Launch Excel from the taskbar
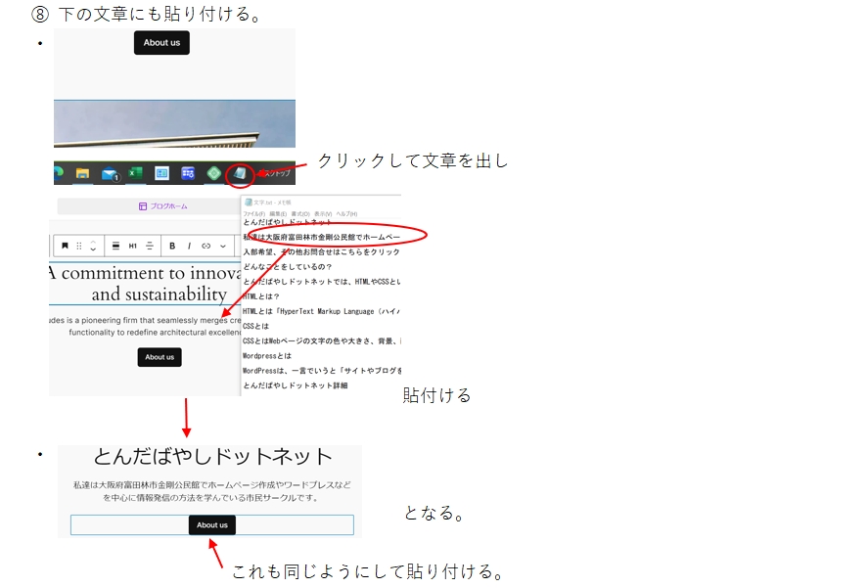This screenshot has width=868, height=588. pyautogui.click(x=136, y=174)
